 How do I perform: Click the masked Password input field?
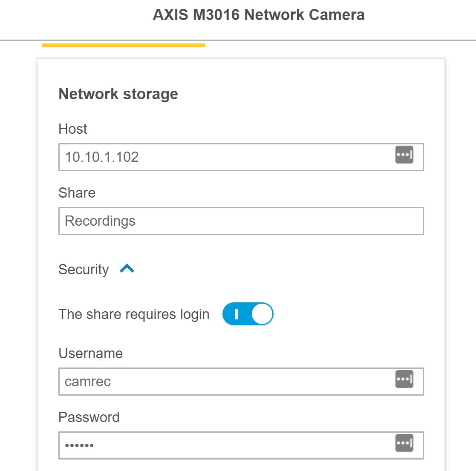coord(241,445)
